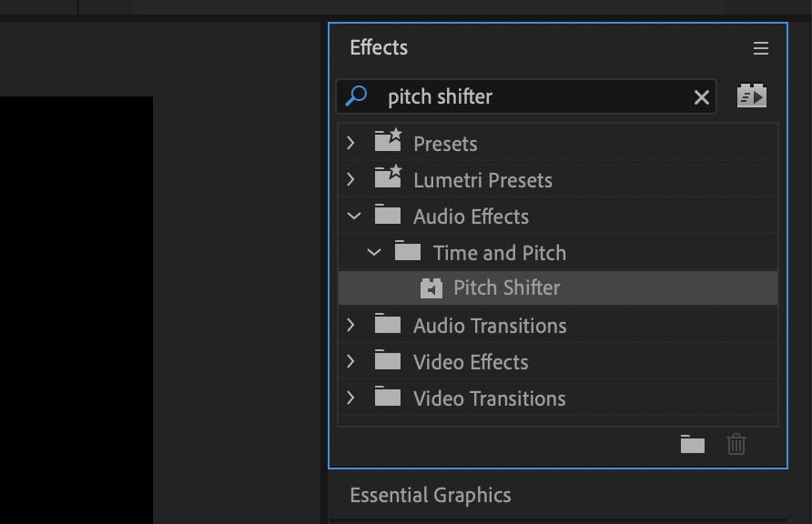Expand the Lumetri Presets folder
Screen dimensions: 812x524
(x=350, y=179)
